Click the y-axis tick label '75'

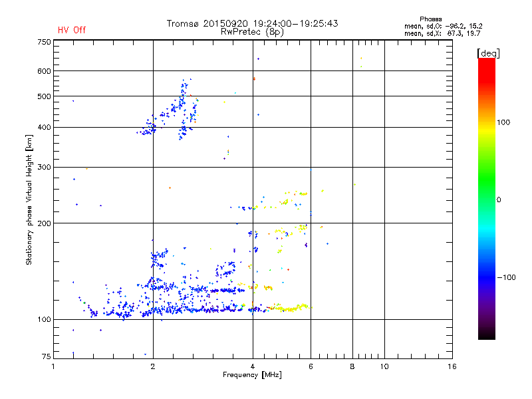(46, 356)
